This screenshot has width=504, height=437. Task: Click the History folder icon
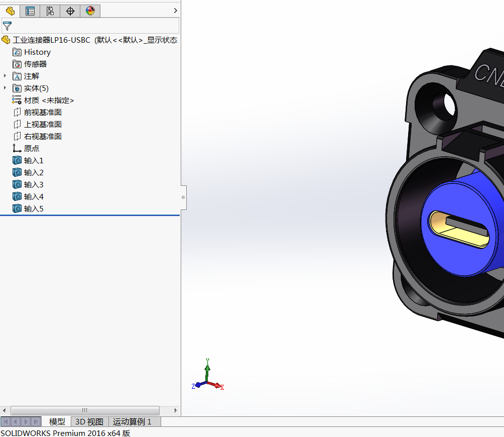17,52
